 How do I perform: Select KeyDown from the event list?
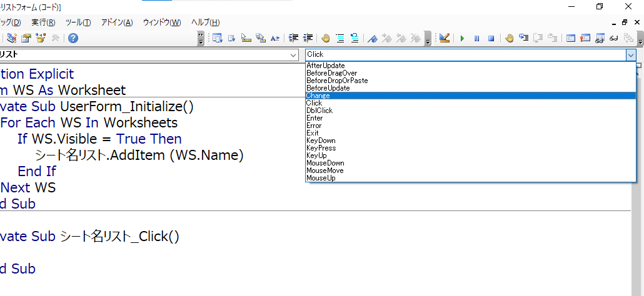(471, 141)
